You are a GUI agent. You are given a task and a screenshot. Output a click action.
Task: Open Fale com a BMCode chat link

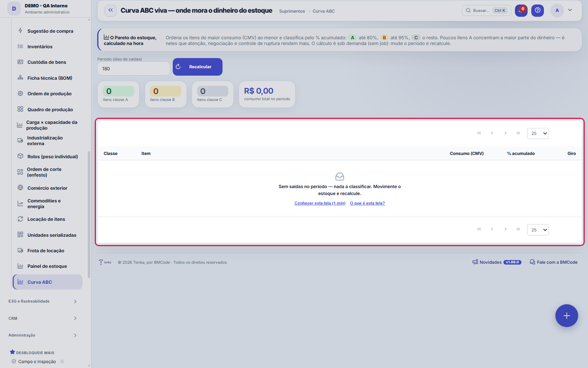(x=553, y=262)
